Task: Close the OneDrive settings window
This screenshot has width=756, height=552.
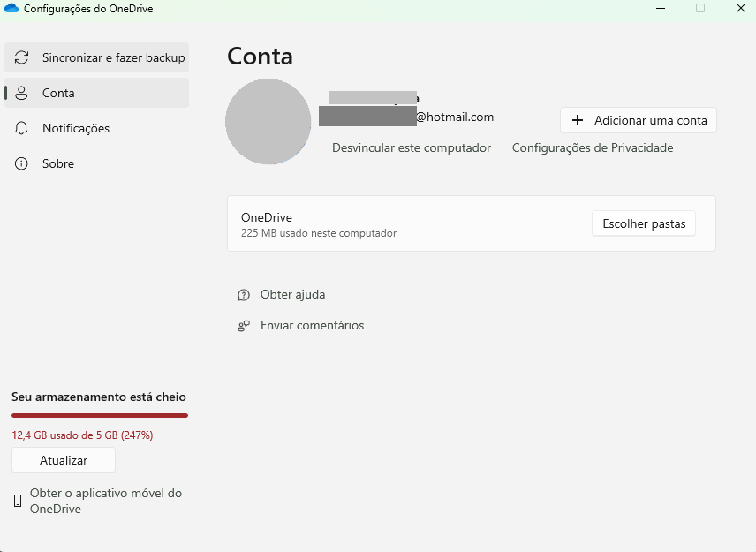Action: coord(741,8)
